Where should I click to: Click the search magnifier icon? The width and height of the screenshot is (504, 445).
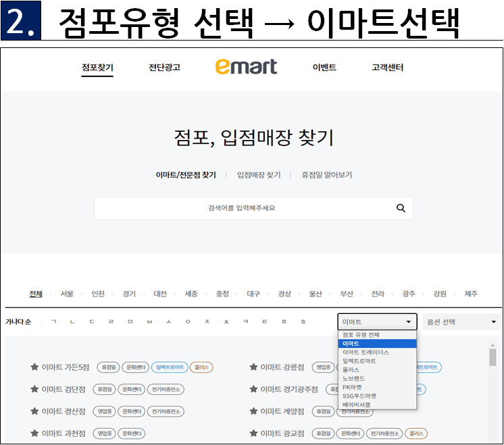[401, 208]
